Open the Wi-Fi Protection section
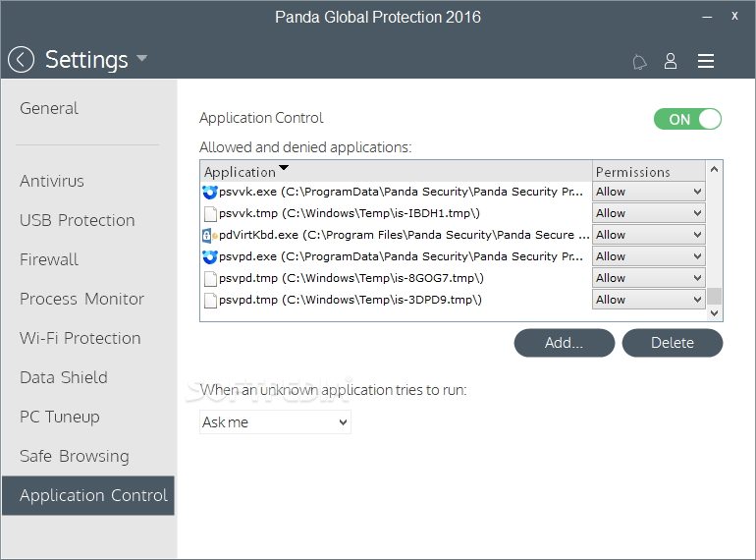The image size is (756, 560). 81,338
